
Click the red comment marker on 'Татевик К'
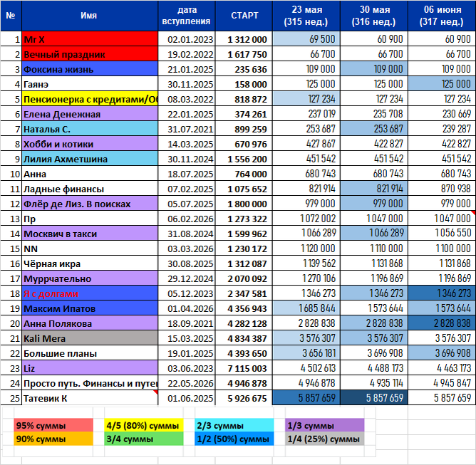[156, 392]
